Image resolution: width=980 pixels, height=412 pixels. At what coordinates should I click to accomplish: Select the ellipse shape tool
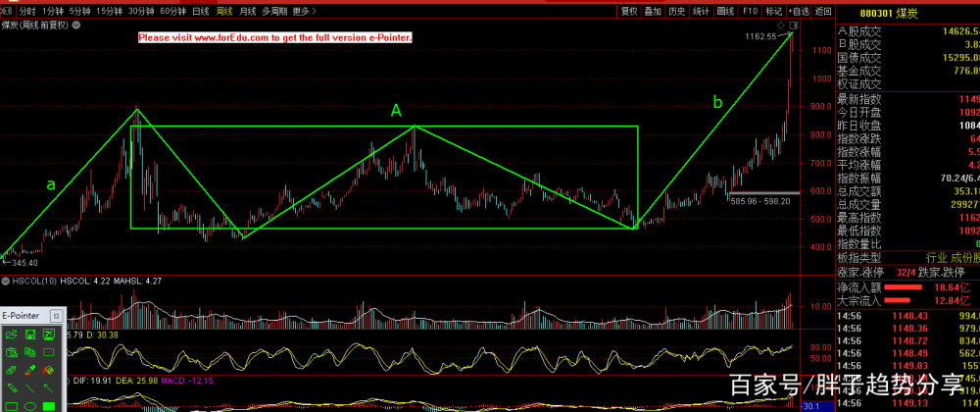coord(30,406)
